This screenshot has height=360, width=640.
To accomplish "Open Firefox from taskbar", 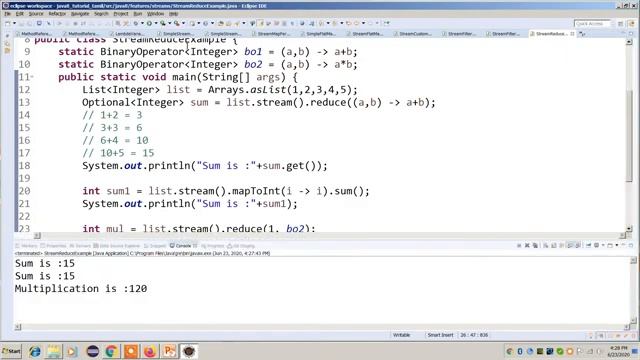I will click(x=150, y=351).
